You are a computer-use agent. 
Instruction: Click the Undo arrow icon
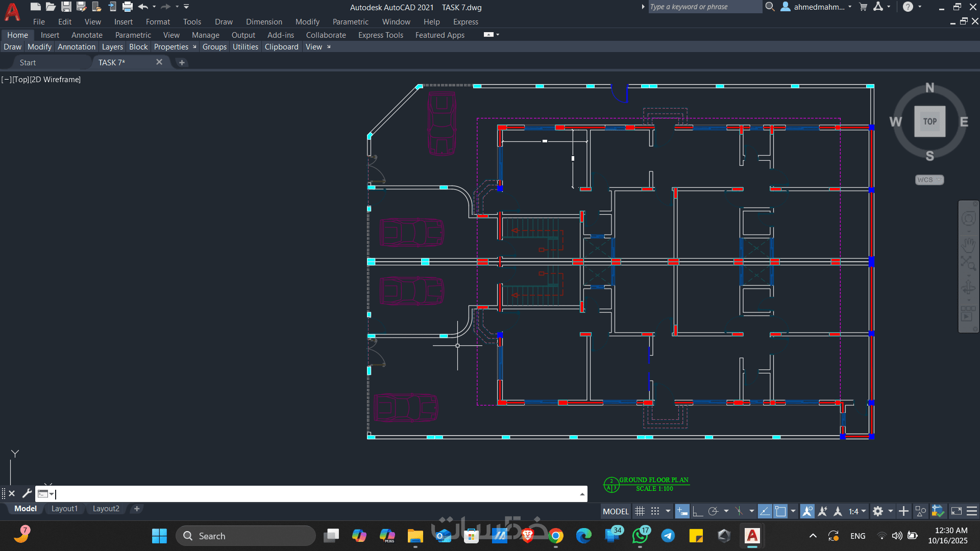pyautogui.click(x=143, y=7)
